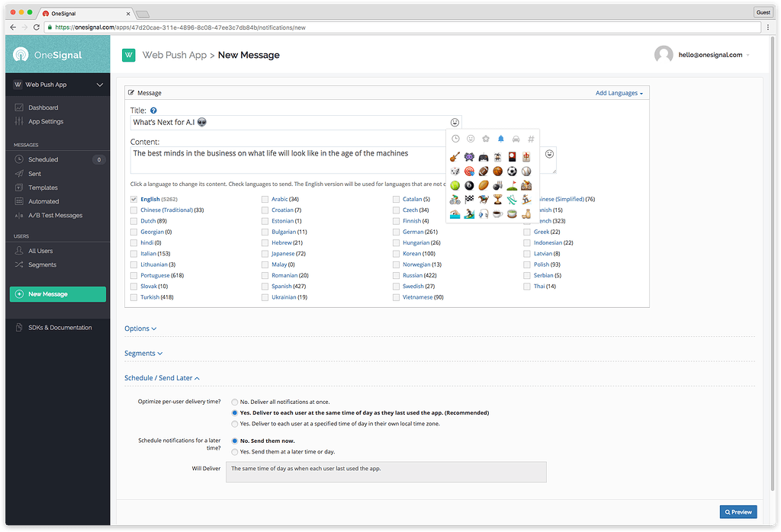Open Dashboard from the sidebar
This screenshot has width=781, height=532.
[43, 107]
